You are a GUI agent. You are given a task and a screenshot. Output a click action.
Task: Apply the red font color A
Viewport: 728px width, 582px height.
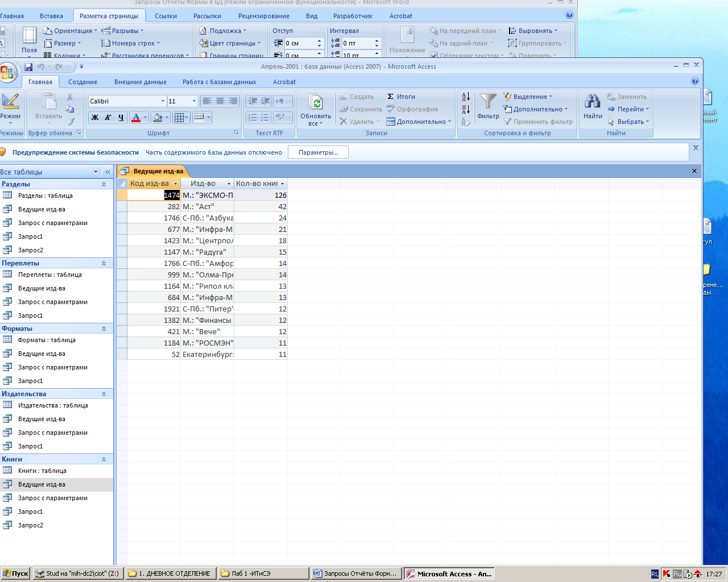point(135,118)
